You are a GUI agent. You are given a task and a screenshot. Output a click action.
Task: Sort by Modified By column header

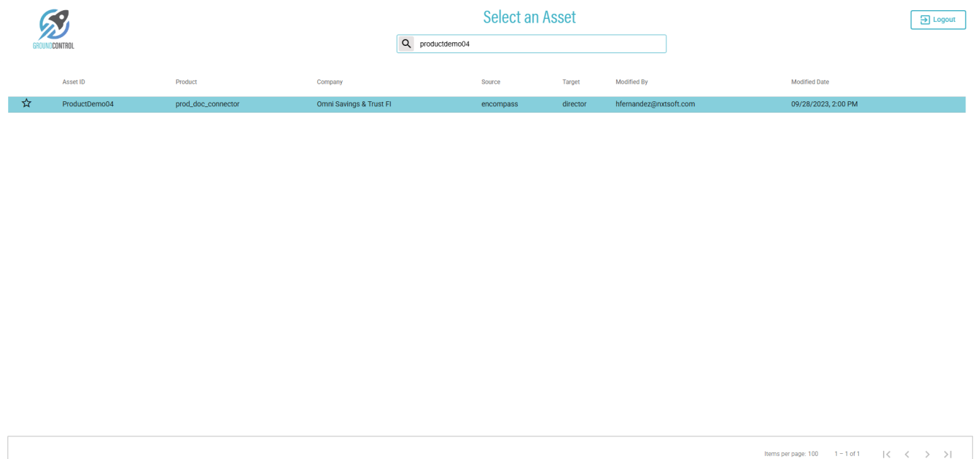(631, 82)
